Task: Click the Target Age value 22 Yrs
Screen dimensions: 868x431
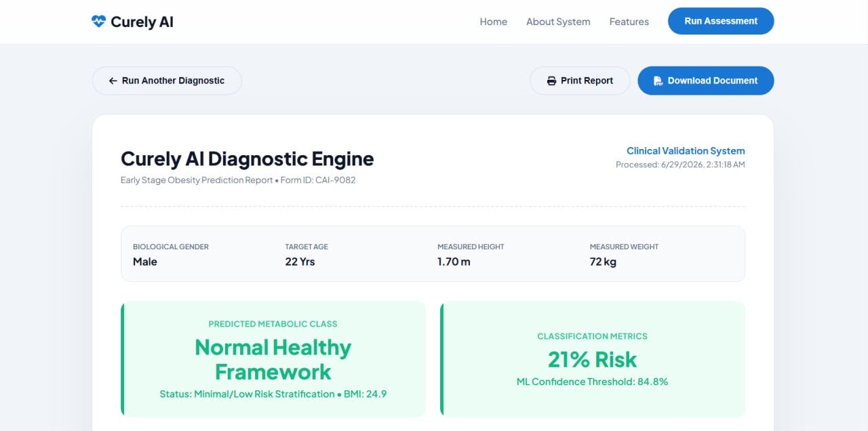Action: (300, 262)
